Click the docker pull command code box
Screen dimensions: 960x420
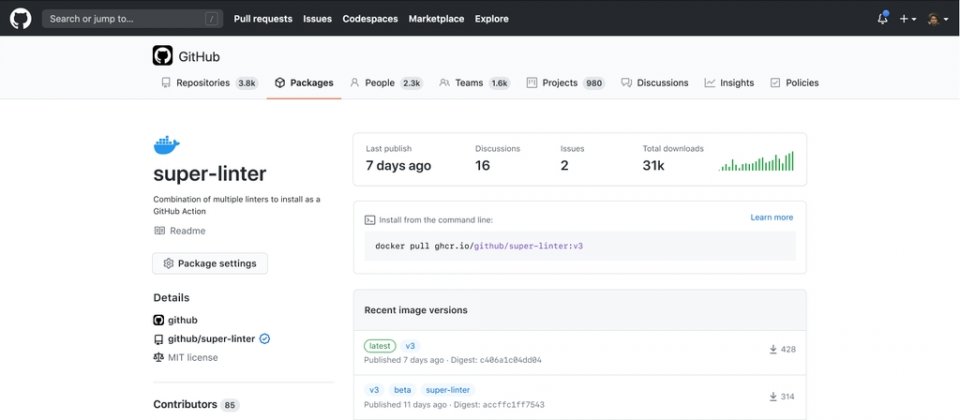[x=580, y=246]
